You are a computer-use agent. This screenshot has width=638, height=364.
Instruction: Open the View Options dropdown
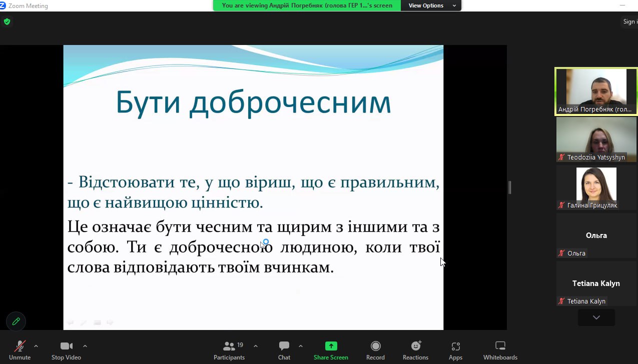click(x=431, y=5)
